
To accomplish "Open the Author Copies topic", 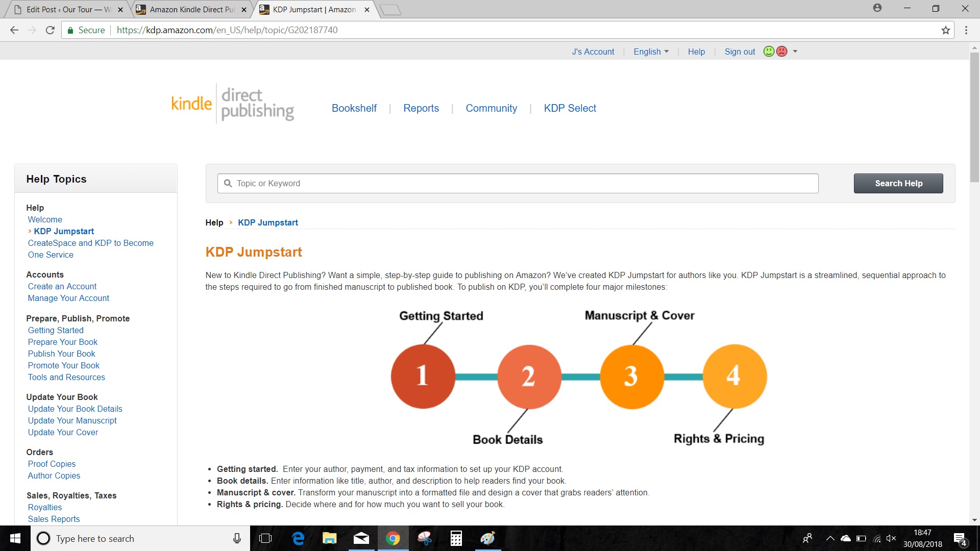I will pyautogui.click(x=54, y=475).
